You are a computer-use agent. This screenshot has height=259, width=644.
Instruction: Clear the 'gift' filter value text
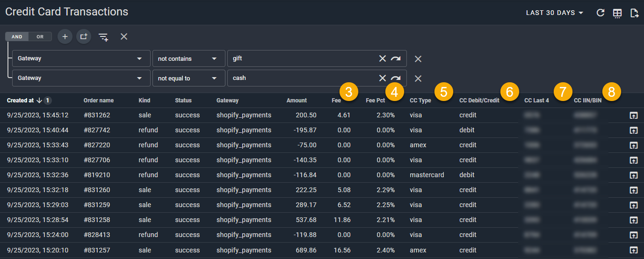coord(383,58)
